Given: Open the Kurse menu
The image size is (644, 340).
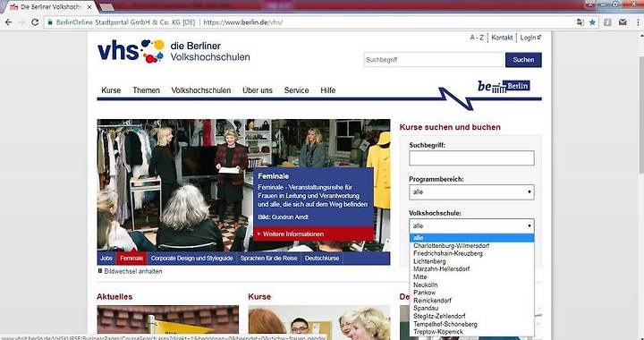Looking at the screenshot, I should click(111, 90).
